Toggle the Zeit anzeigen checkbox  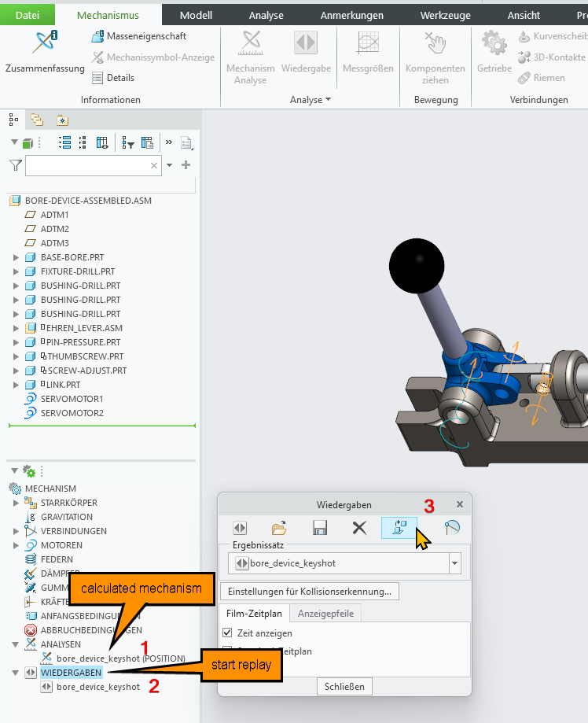228,633
